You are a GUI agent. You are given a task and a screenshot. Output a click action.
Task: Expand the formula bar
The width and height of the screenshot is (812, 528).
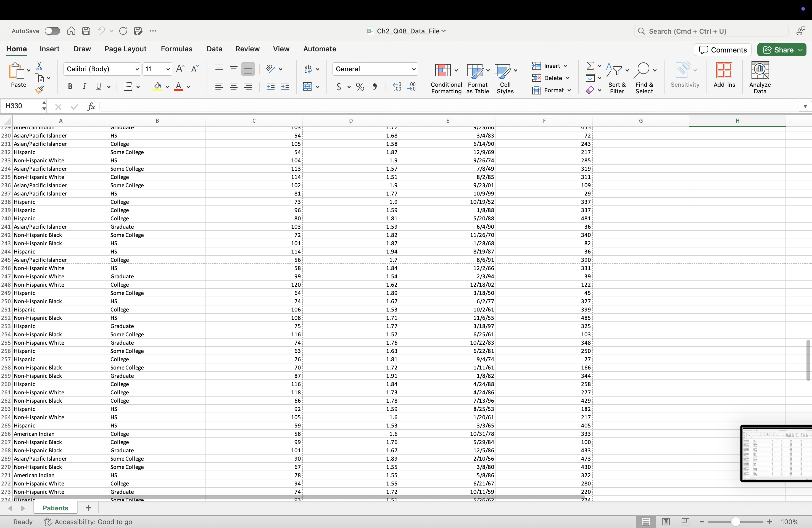[x=805, y=106]
